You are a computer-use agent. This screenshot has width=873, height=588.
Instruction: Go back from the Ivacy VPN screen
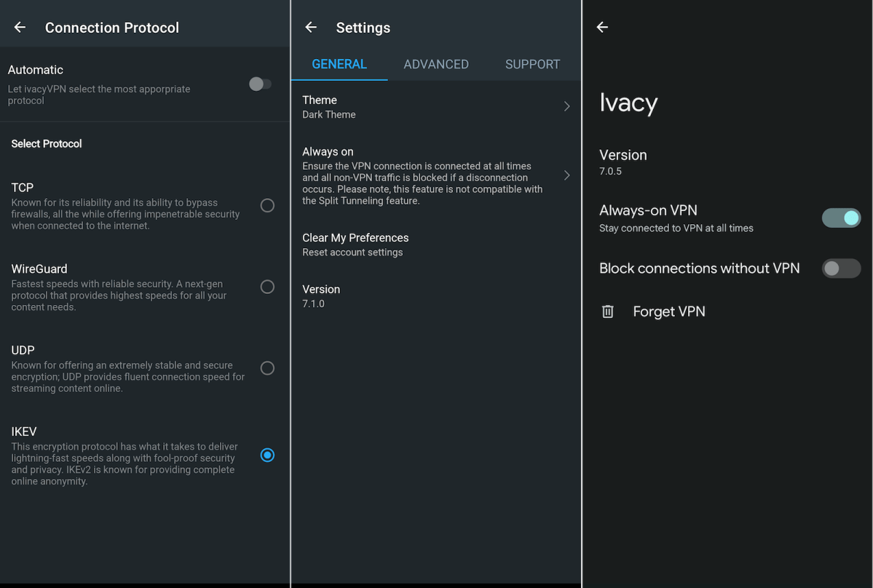602,27
